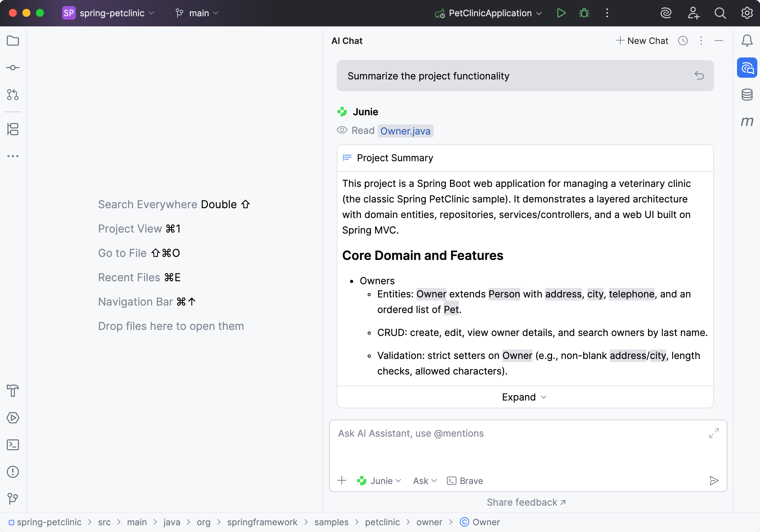Open the Database tool window icon
This screenshot has width=760, height=532.
click(x=747, y=95)
